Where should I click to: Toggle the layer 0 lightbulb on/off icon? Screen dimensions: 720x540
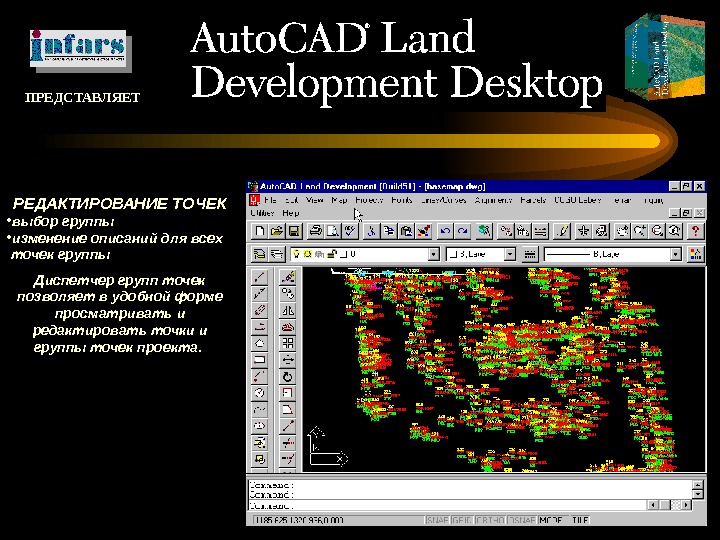[x=297, y=254]
